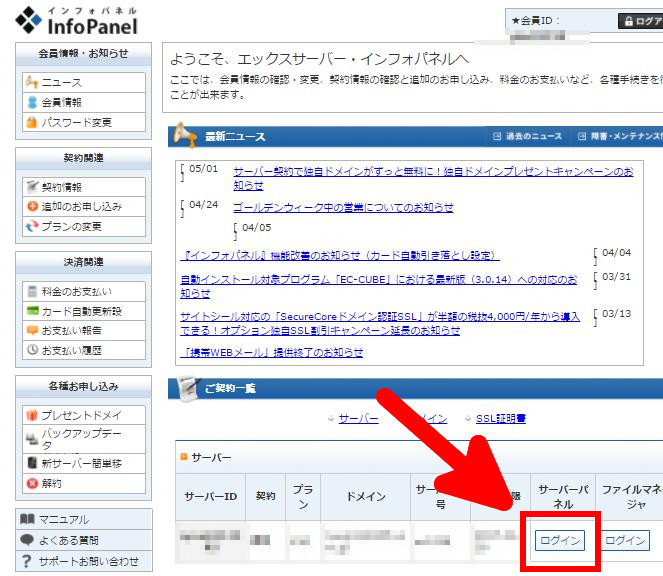
Task: Open 契約情報 in the sidebar
Action: (x=84, y=187)
